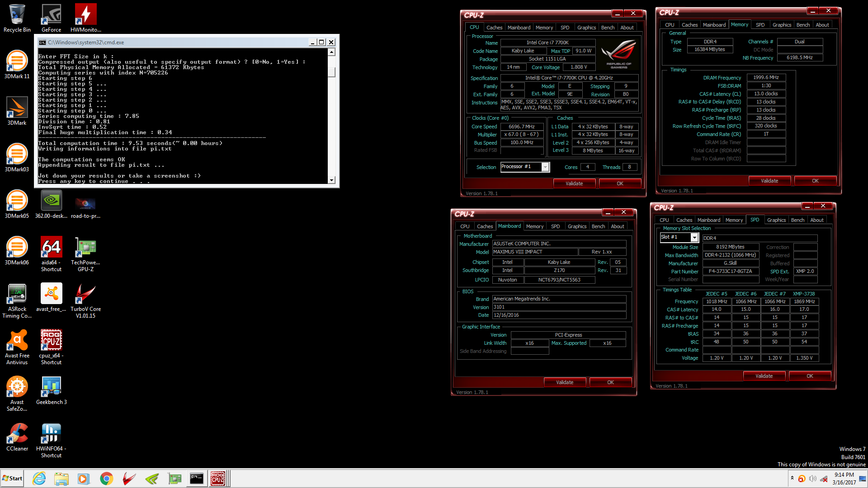Open Processor #1 selection dropdown
This screenshot has width=868, height=488.
tap(546, 167)
